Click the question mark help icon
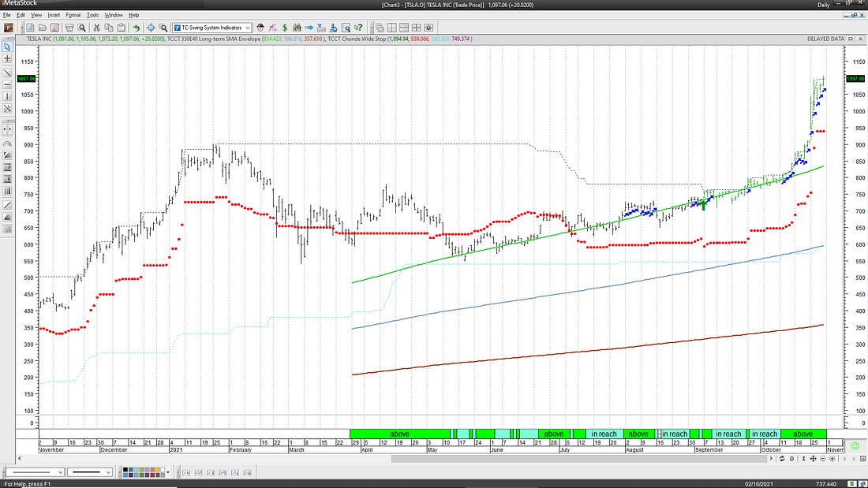The image size is (868, 488). 358,28
